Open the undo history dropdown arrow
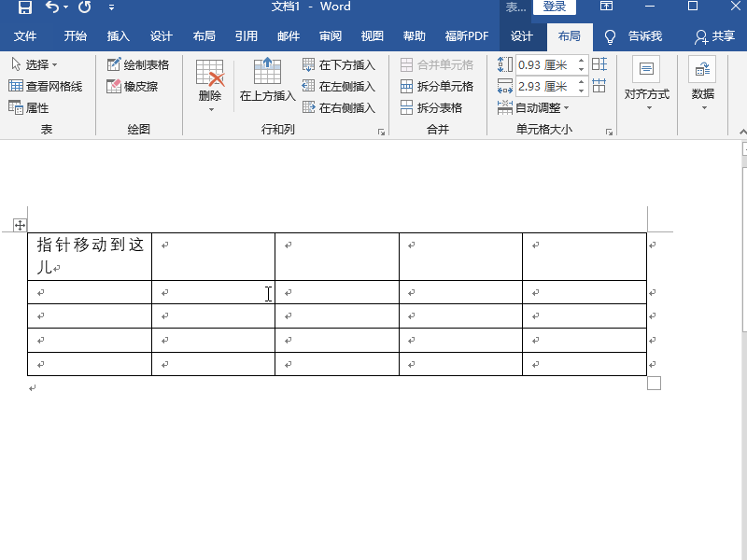The height and width of the screenshot is (560, 747). coord(65,7)
